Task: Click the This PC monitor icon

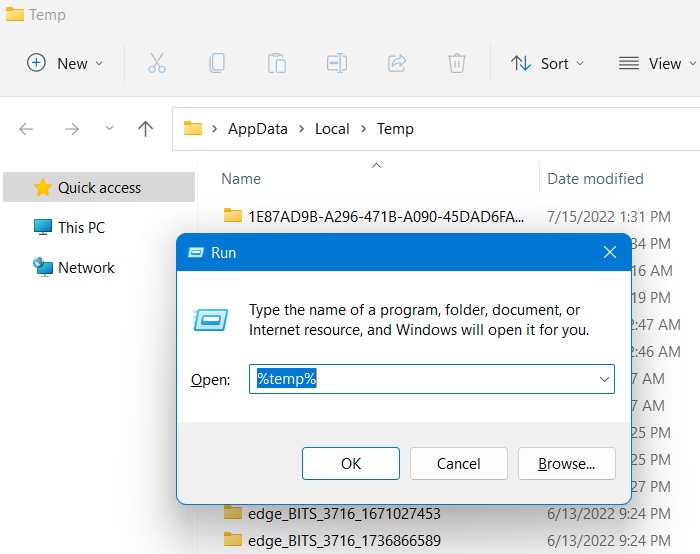Action: 43,227
